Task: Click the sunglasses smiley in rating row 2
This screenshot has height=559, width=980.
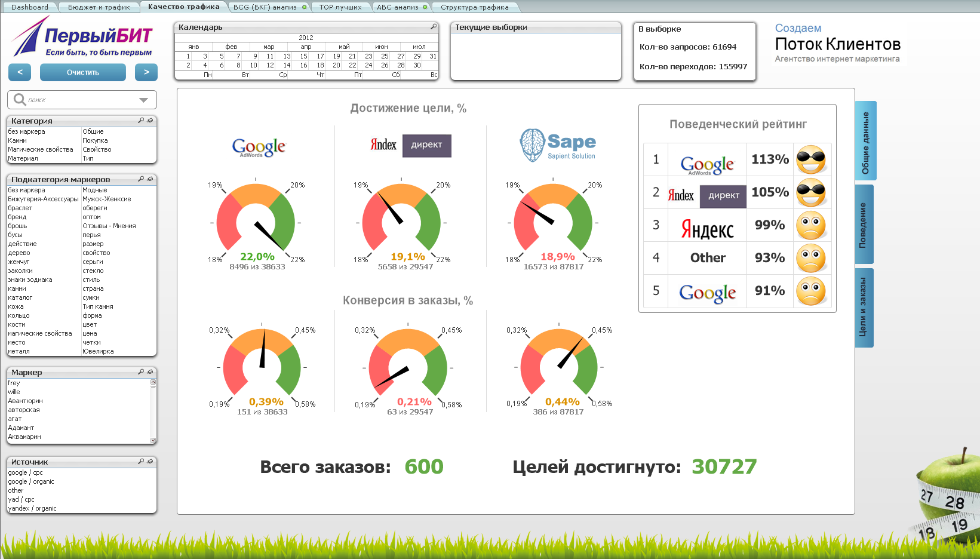Action: [812, 192]
